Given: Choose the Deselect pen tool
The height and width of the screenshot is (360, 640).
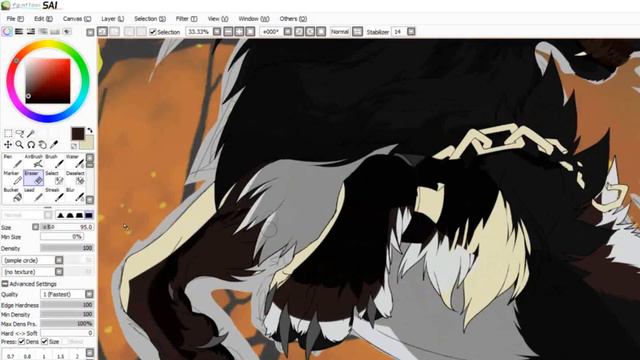Looking at the screenshot, I should (x=75, y=178).
